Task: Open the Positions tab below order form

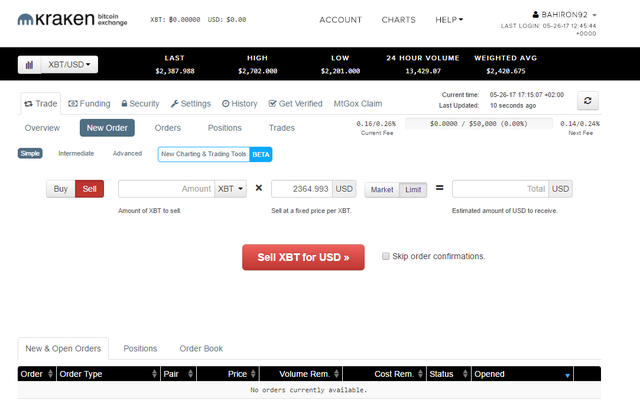Action: click(x=140, y=348)
